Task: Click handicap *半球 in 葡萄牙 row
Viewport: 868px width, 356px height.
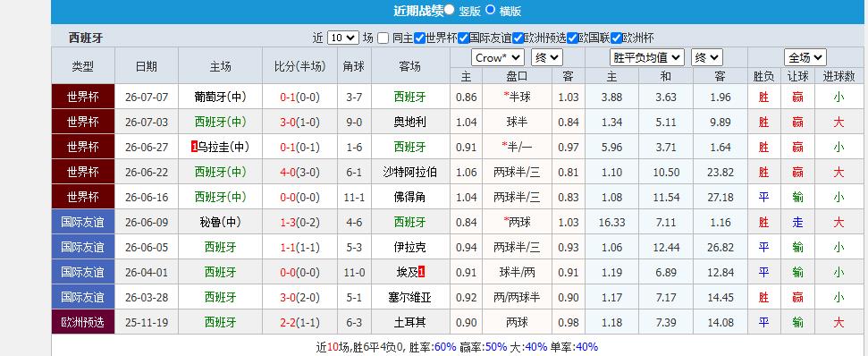Action: pyautogui.click(x=517, y=97)
